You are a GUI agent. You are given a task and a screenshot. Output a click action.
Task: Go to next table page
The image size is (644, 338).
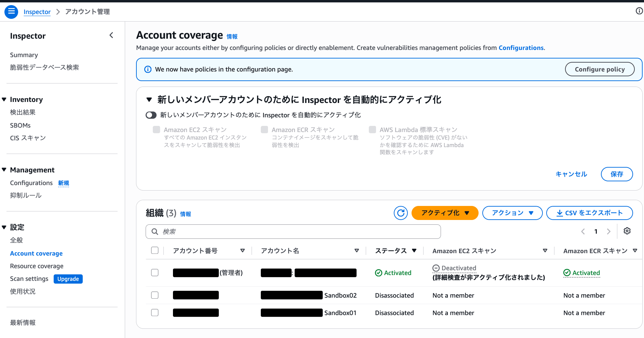point(608,232)
